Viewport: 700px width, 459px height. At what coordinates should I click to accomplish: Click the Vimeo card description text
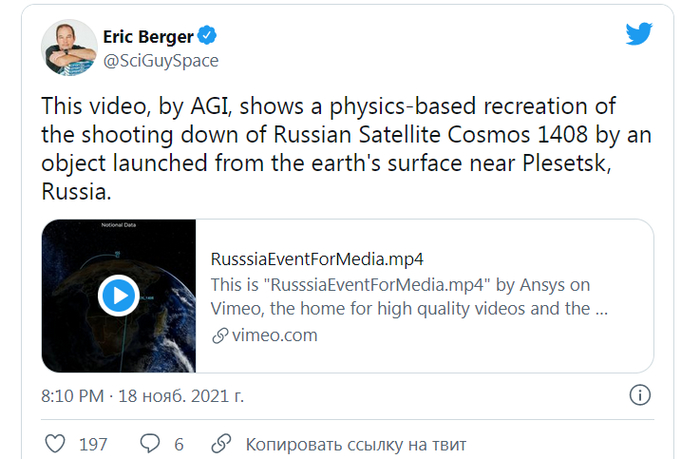409,296
